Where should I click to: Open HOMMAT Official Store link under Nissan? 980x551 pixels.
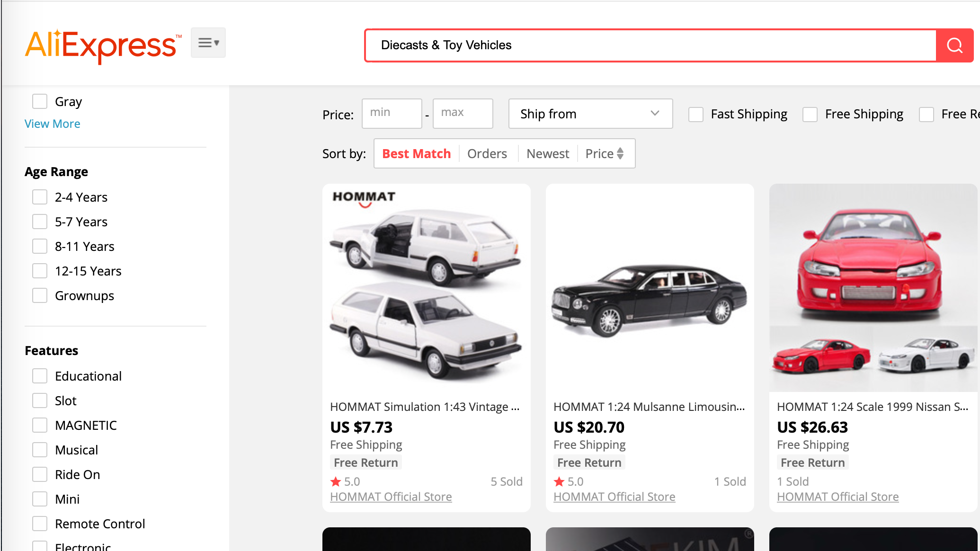pyautogui.click(x=837, y=497)
